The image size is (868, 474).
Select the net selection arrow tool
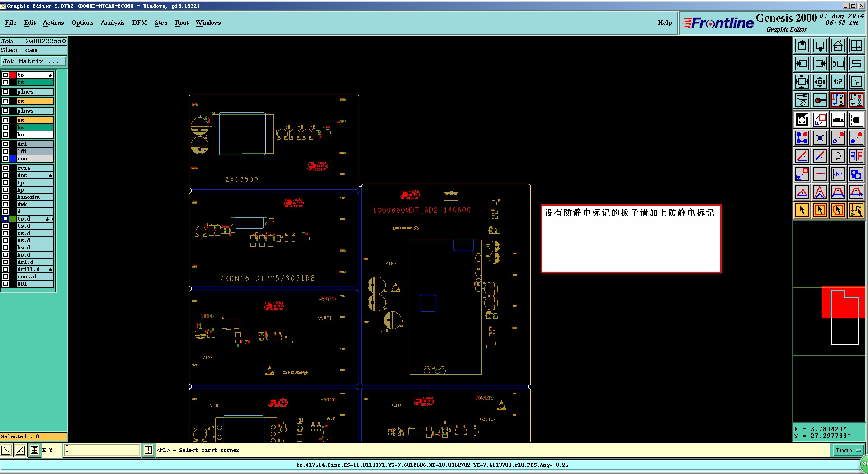coord(856,210)
